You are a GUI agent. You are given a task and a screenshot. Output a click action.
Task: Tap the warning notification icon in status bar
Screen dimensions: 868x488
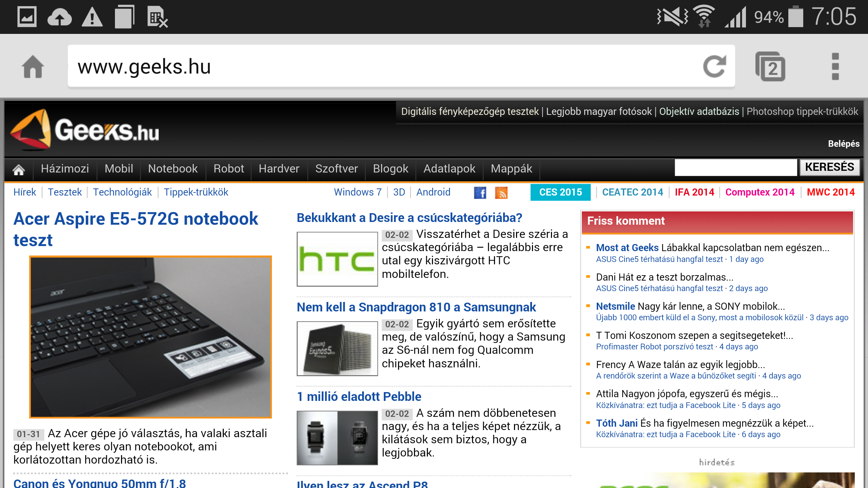(x=92, y=17)
